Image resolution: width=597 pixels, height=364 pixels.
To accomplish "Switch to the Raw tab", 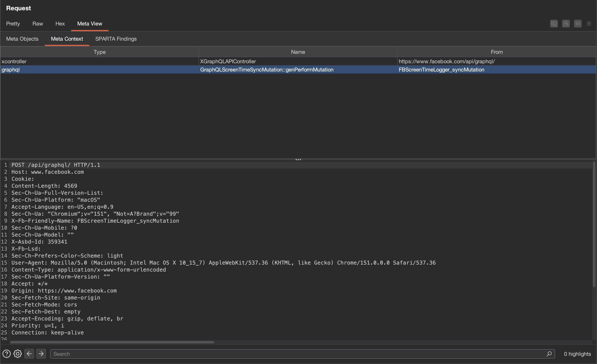I will (38, 23).
